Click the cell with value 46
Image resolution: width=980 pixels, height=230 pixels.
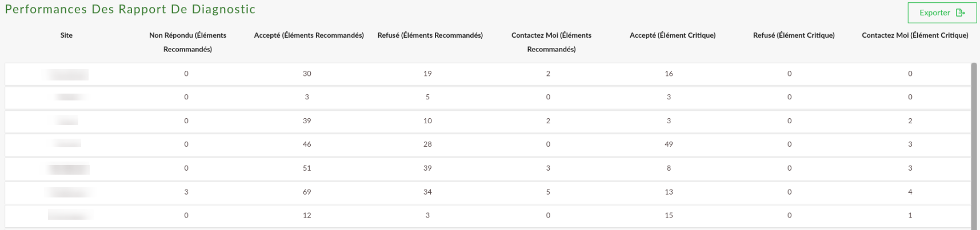307,144
